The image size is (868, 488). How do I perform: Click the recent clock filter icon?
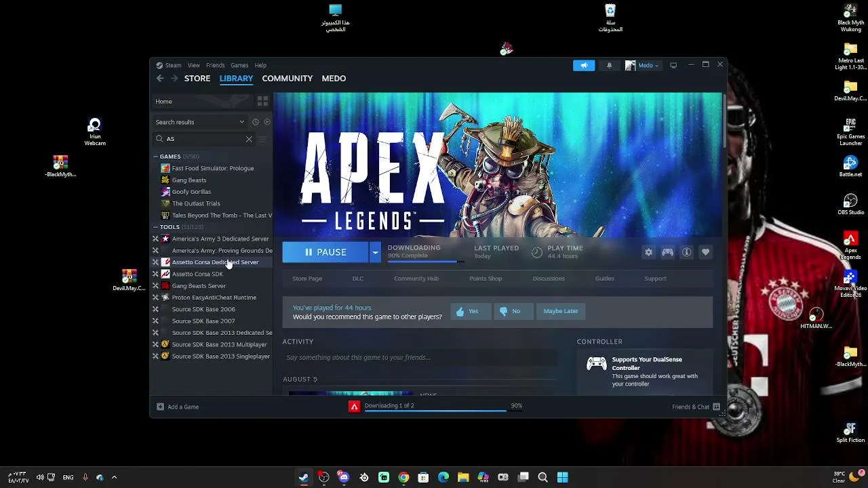[256, 122]
